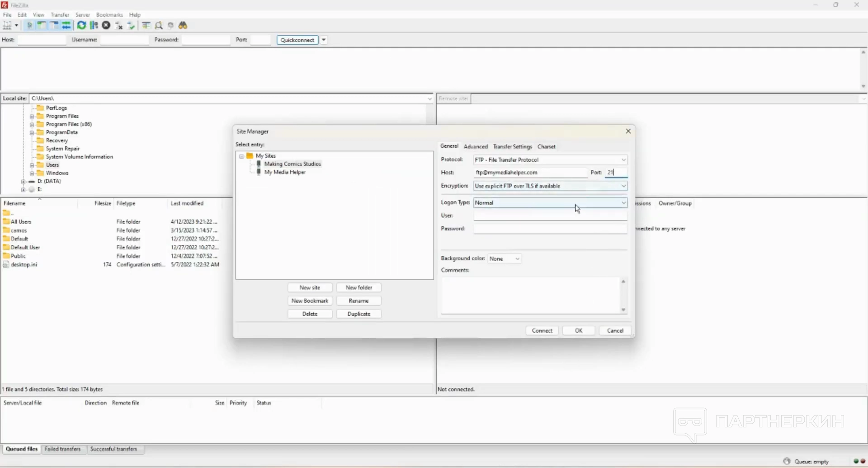Open the Background color dropdown
This screenshot has height=468, width=868.
click(x=505, y=259)
